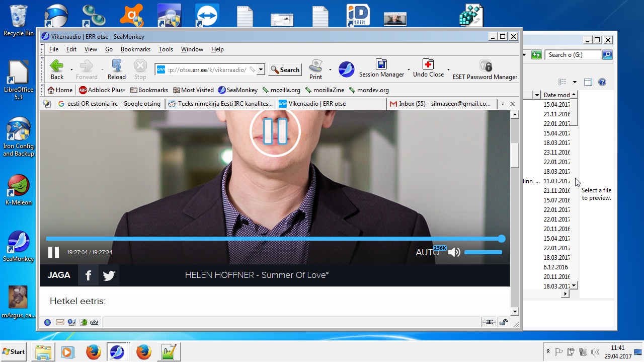Open mozillaZine bookmark link
This screenshot has height=362, width=644.
[325, 90]
